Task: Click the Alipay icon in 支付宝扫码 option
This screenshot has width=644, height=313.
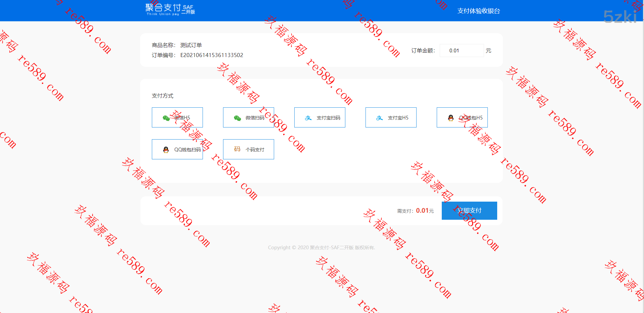Action: pyautogui.click(x=308, y=118)
